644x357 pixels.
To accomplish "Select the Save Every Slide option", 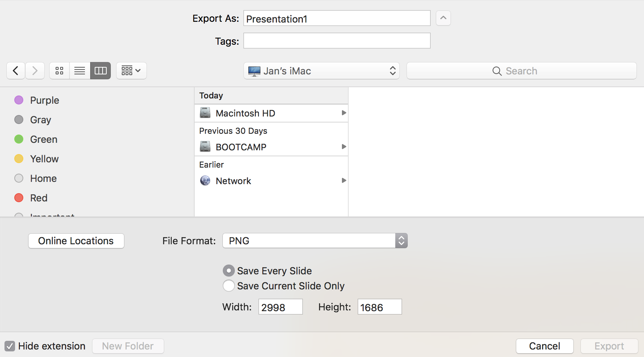I will (229, 271).
